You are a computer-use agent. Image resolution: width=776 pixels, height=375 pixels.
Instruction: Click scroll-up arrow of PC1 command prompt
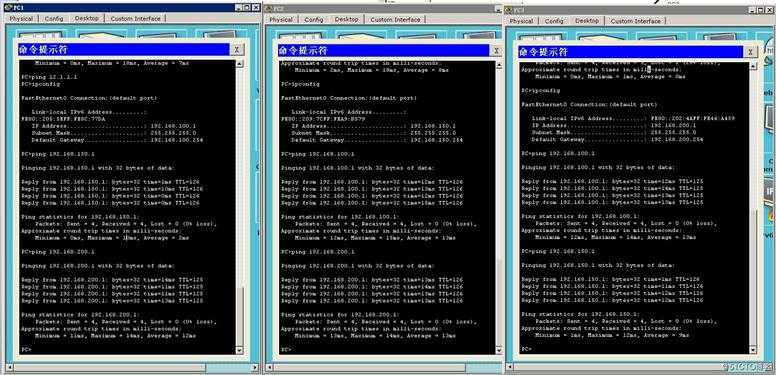(240, 64)
